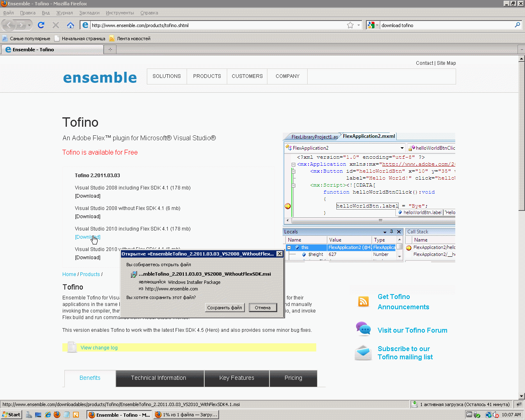Open the notepad icon in Quick Launch
The image size is (525, 420).
pos(66,415)
